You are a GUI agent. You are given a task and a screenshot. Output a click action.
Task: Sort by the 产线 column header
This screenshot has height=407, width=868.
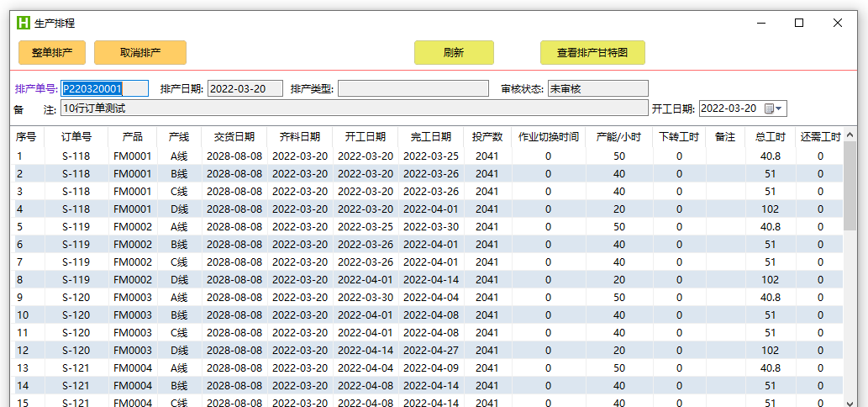(179, 137)
